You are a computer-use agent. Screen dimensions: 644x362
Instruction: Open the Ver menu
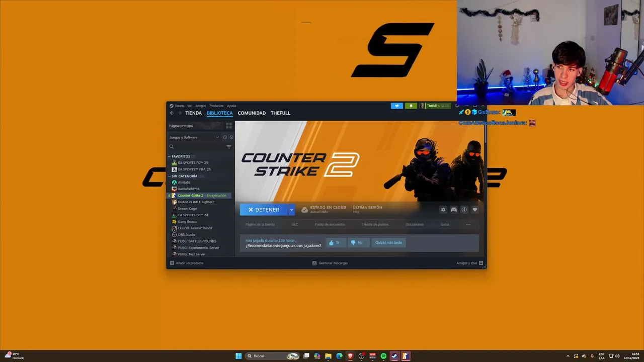coord(190,106)
